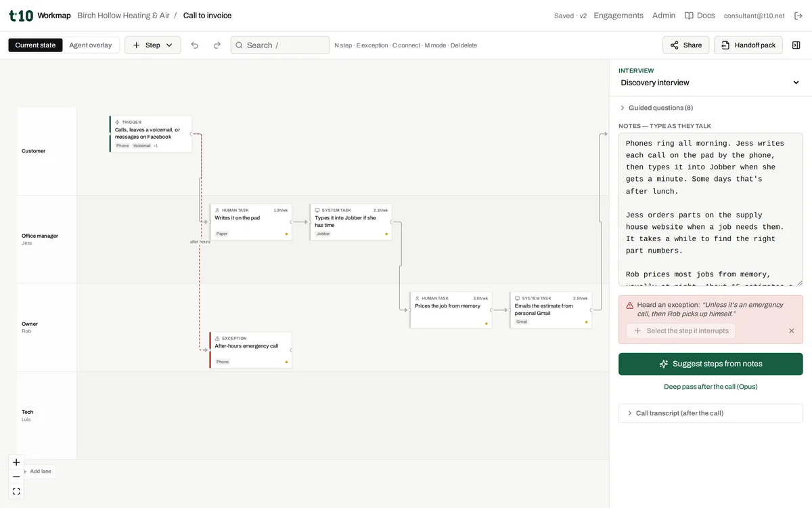Zoom out with the minus control
Image resolution: width=812 pixels, height=508 pixels.
[16, 477]
